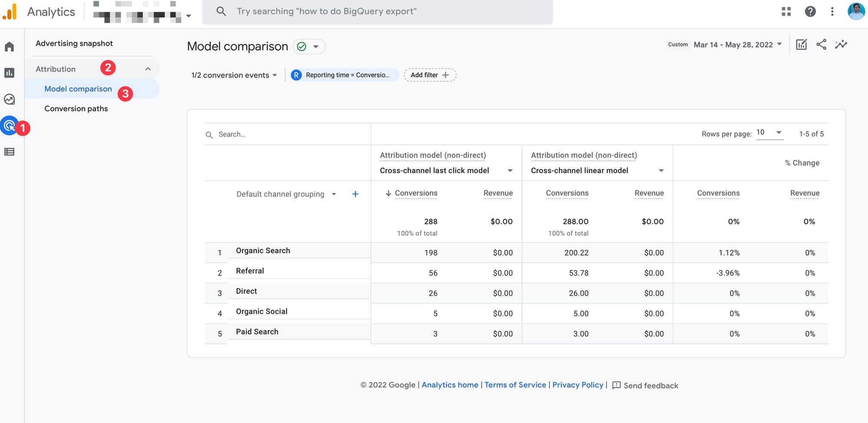Sort by % Change Conversions header

pos(718,193)
